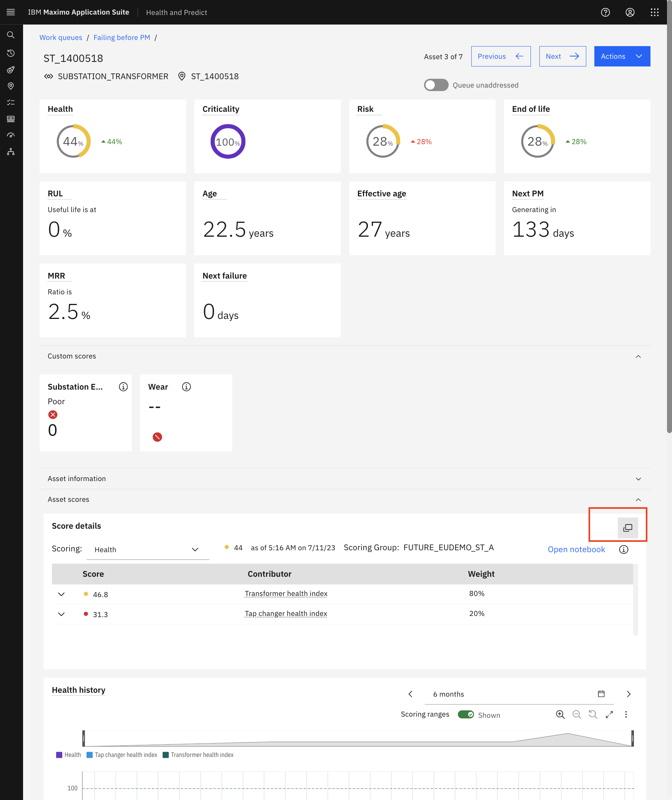This screenshot has width=672, height=800.
Task: Toggle Health series in chart legend
Action: tap(69, 755)
